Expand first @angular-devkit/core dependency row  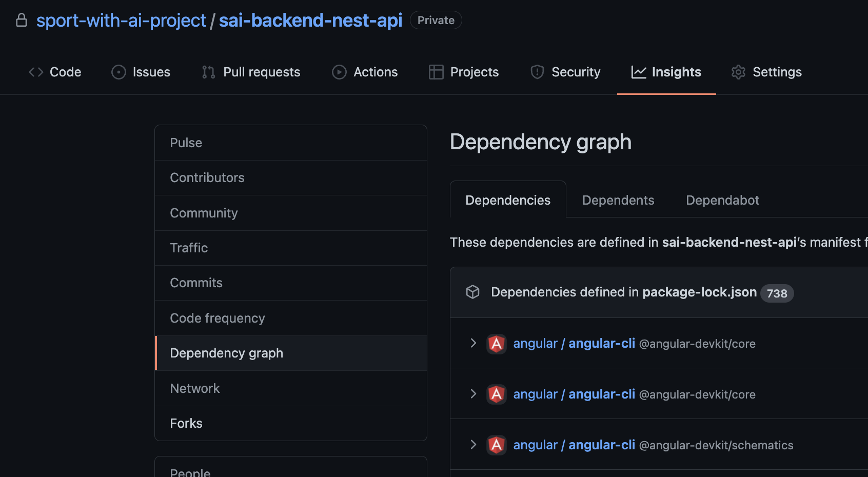pyautogui.click(x=473, y=343)
